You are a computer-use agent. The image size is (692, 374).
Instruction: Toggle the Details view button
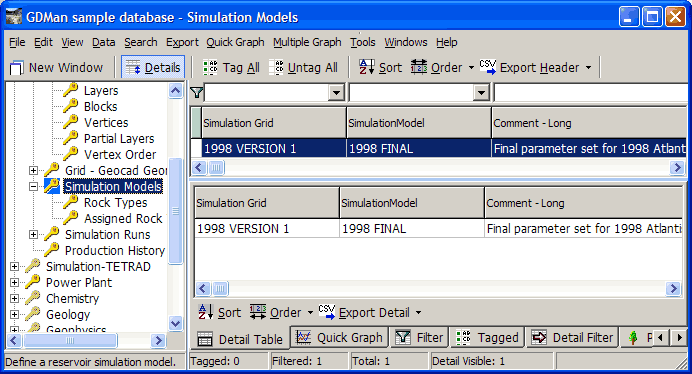(x=153, y=68)
